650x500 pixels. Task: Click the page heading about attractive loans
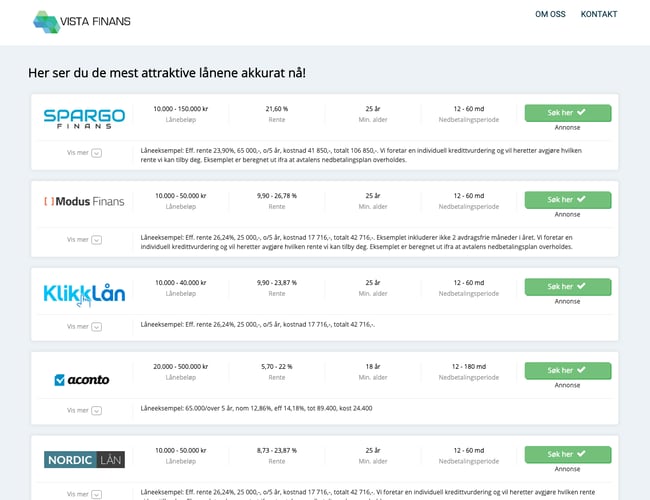pyautogui.click(x=167, y=74)
